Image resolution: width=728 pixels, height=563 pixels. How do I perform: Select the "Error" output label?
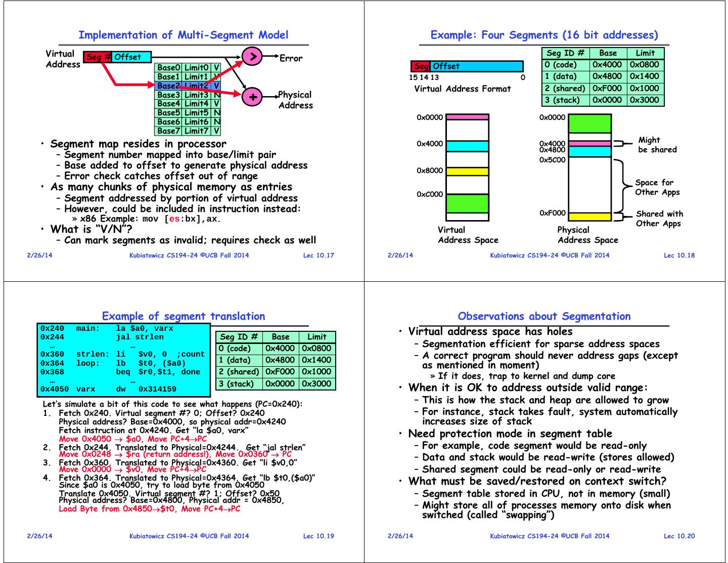(x=291, y=58)
